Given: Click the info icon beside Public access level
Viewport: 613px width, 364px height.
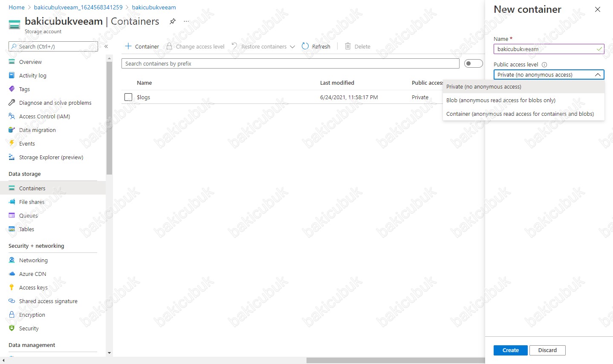Looking at the screenshot, I should 544,65.
